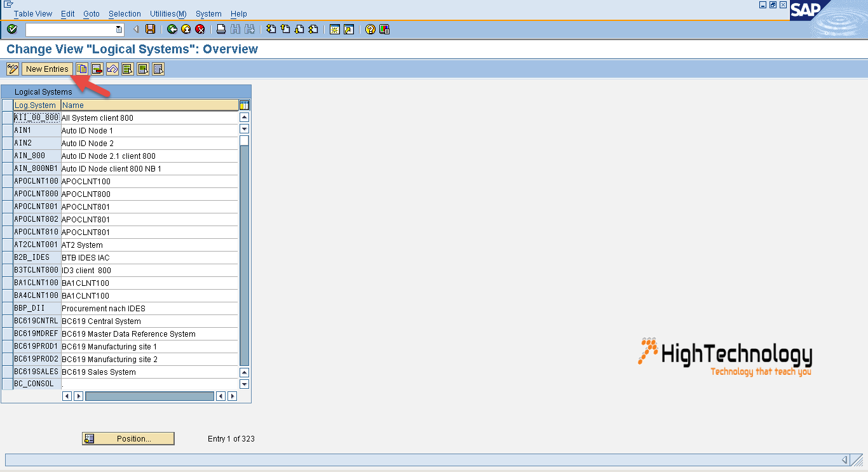Toggle Display/Change mode with the pencil icon
This screenshot has width=868, height=472.
[11, 68]
